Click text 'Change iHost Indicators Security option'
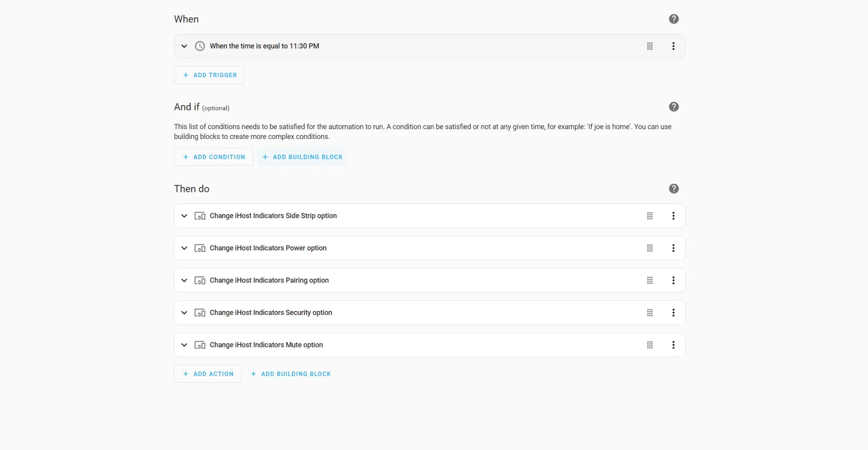Screen dimensions: 868x450 pyautogui.click(x=271, y=313)
